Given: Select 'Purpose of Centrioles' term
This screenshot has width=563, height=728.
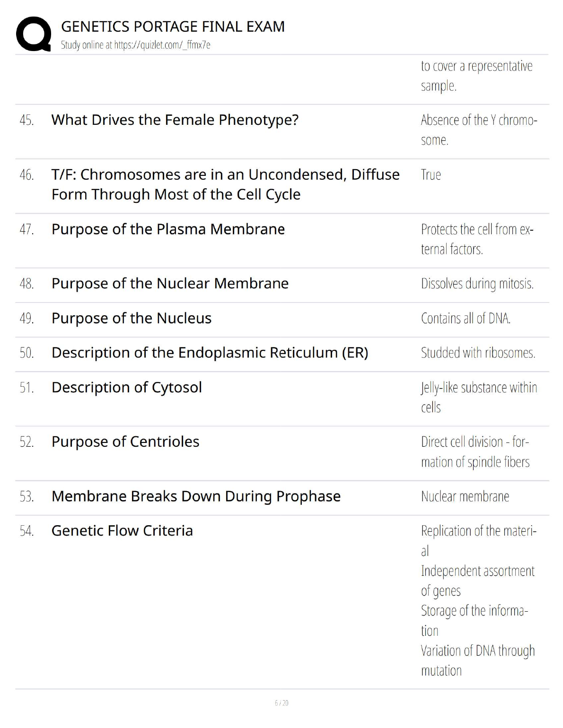Looking at the screenshot, I should coord(125,442).
